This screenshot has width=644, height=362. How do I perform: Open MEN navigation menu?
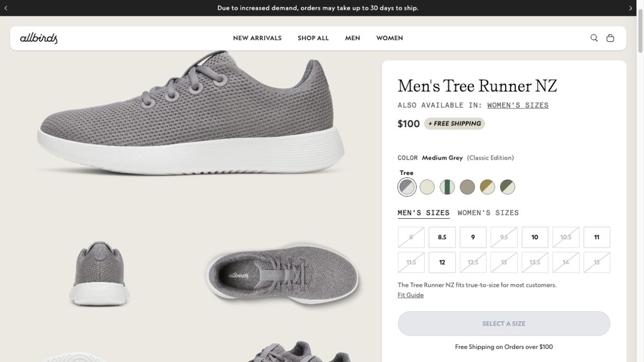352,38
